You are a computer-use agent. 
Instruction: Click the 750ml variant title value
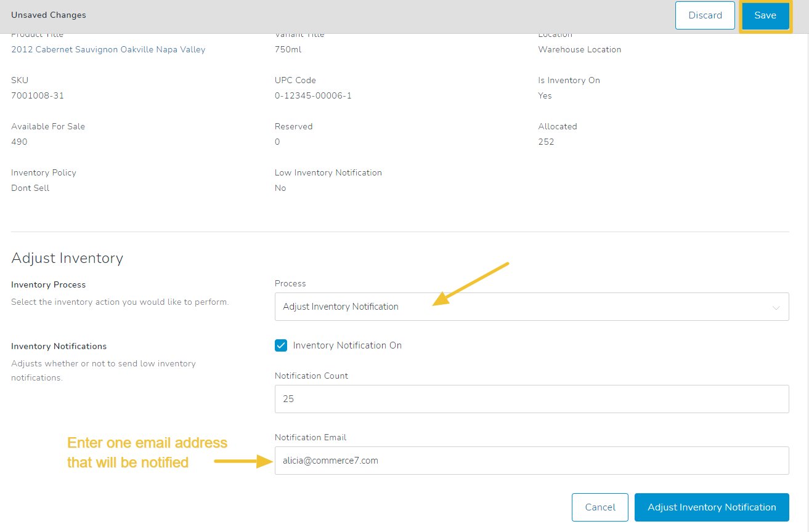pos(288,49)
